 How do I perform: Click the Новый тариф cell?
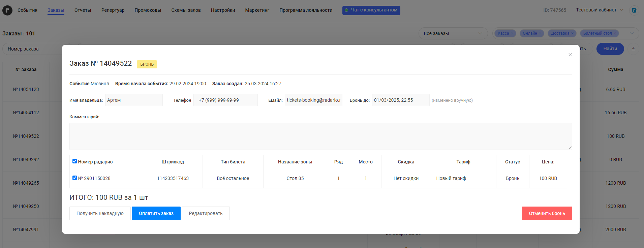pyautogui.click(x=463, y=178)
